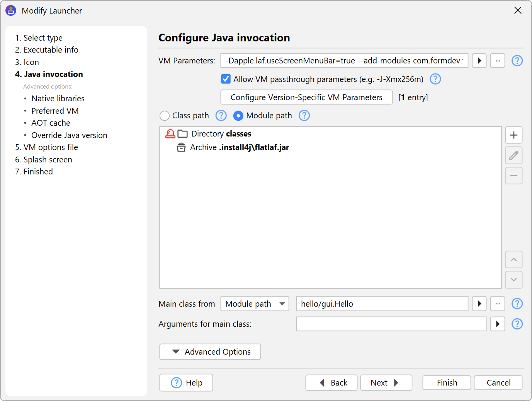Close the Modify Launcher dialog
The height and width of the screenshot is (401, 532).
[x=518, y=10]
